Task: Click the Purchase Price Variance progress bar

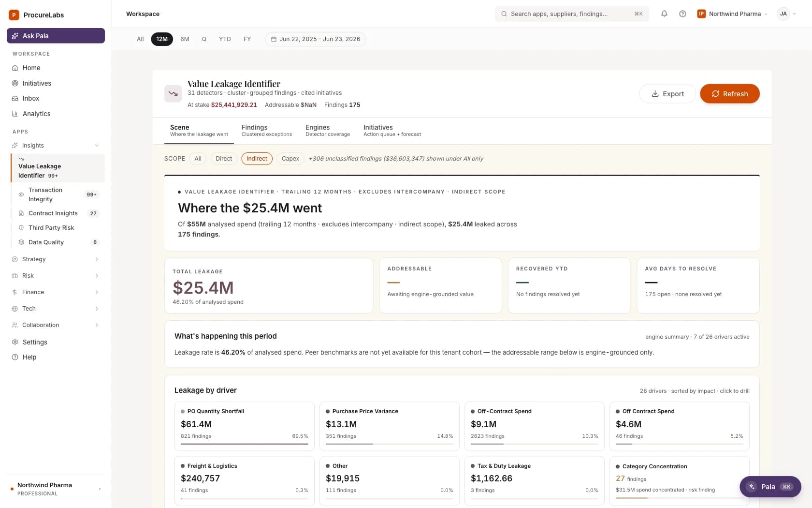Action: 390,444
